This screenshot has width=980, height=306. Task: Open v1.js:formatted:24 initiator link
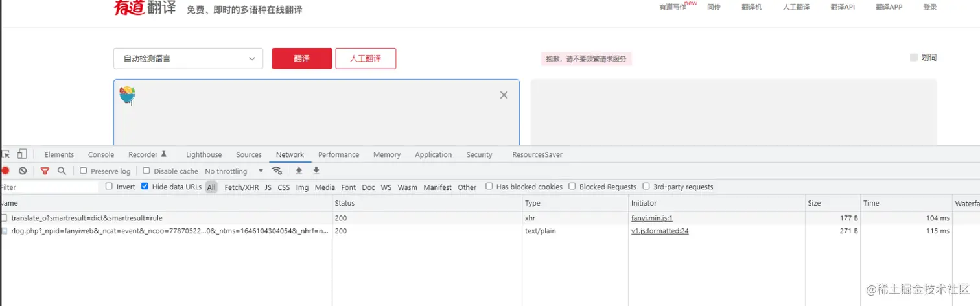click(x=660, y=231)
